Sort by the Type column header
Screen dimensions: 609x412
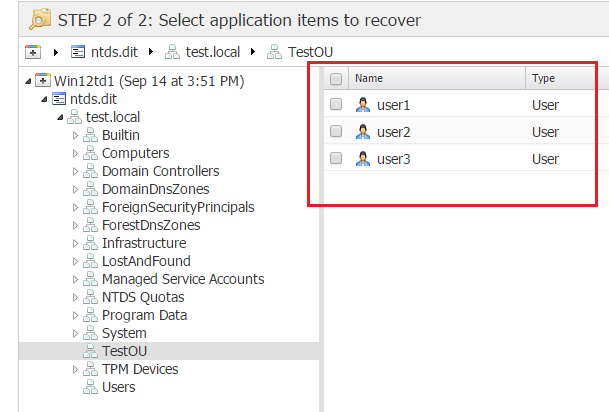(x=544, y=78)
